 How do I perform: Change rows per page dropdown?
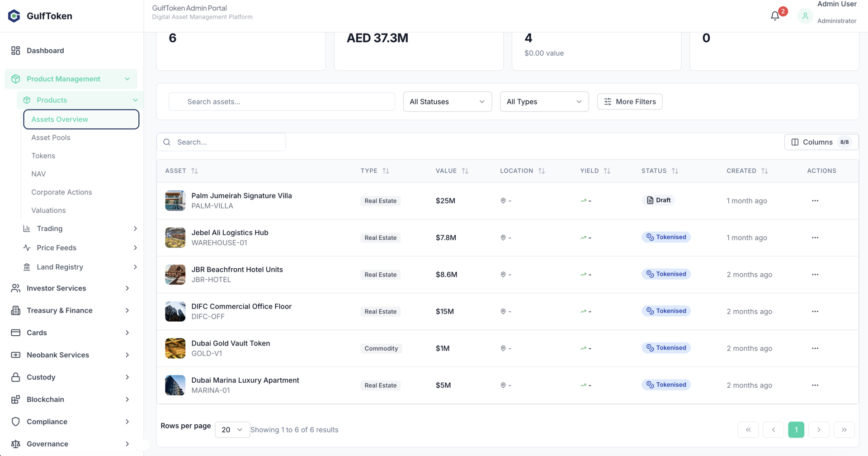pos(232,430)
